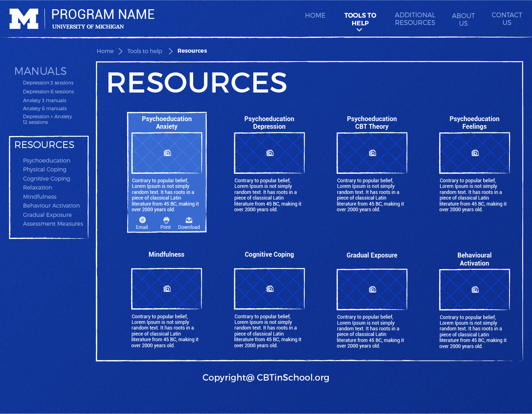Expand the Tools to Help dropdown chevron

(359, 30)
